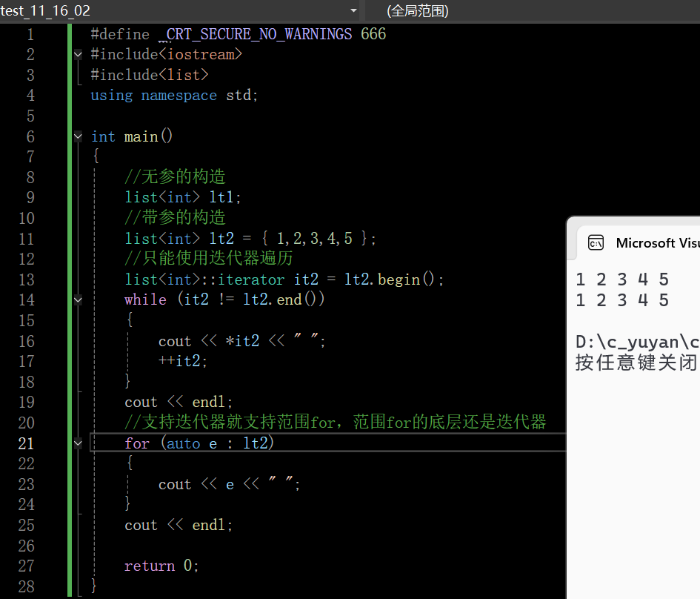Click 'list<int> lt1;' declaration
The image size is (700, 599).
pyautogui.click(x=182, y=197)
